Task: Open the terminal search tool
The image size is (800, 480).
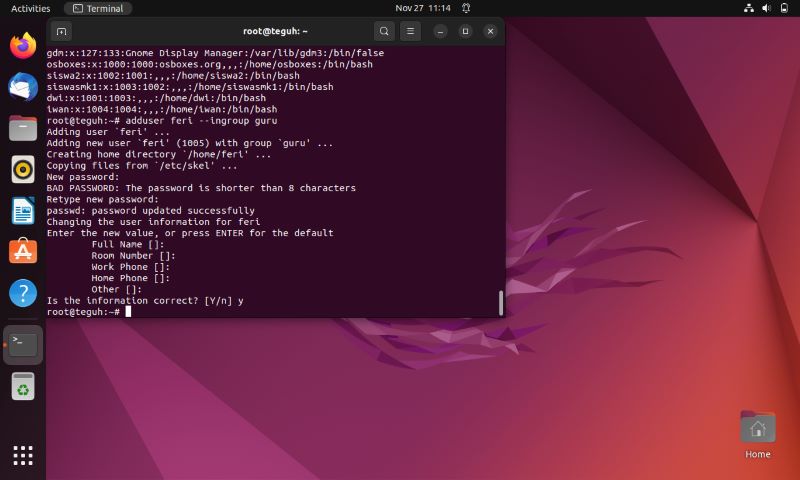Action: point(384,31)
